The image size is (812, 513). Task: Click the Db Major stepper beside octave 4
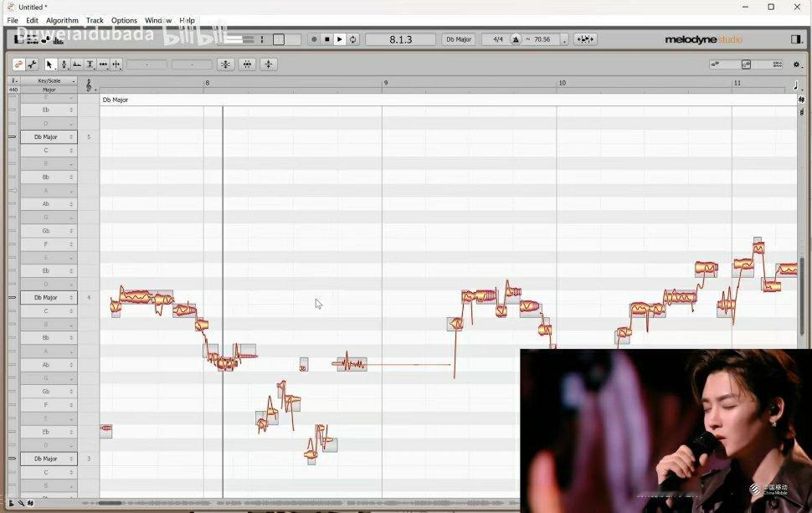(x=71, y=298)
